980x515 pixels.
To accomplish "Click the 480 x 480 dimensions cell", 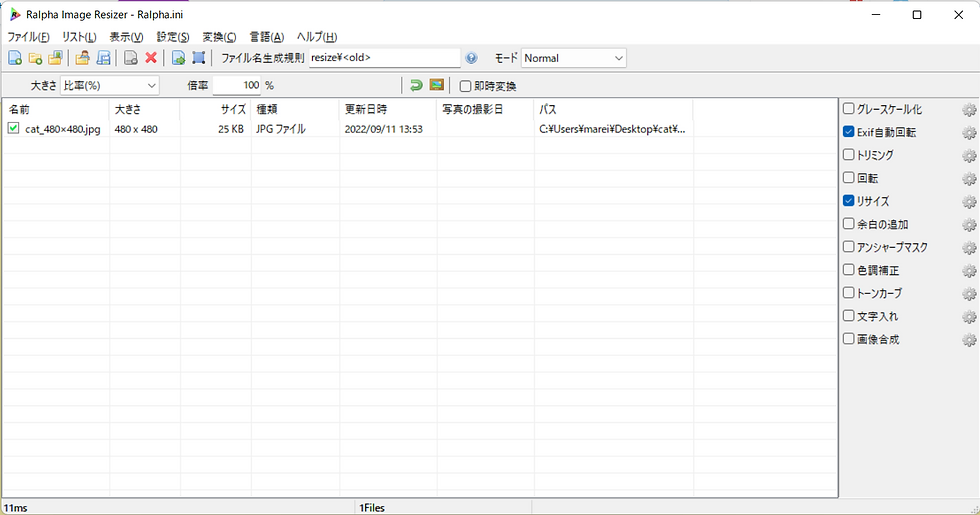I will point(136,129).
